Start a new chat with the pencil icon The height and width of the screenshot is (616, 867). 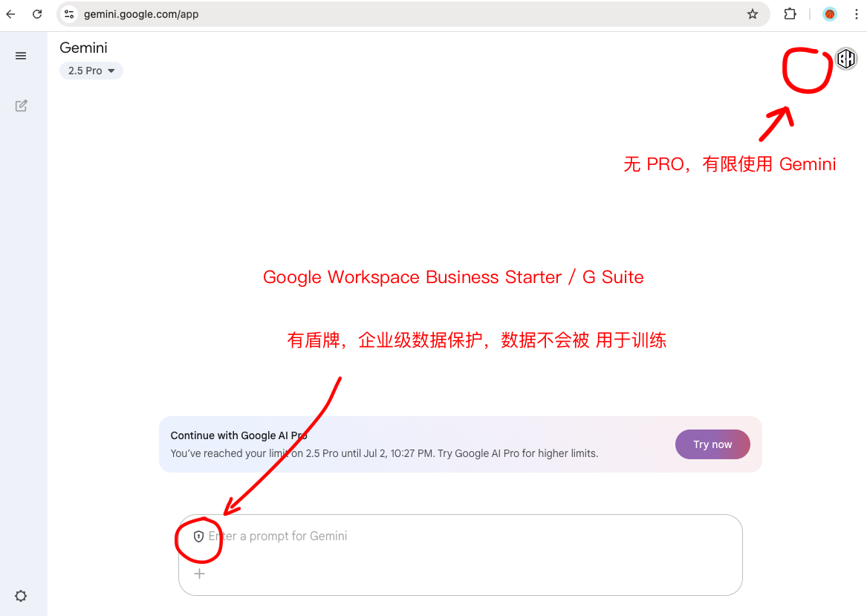point(21,106)
